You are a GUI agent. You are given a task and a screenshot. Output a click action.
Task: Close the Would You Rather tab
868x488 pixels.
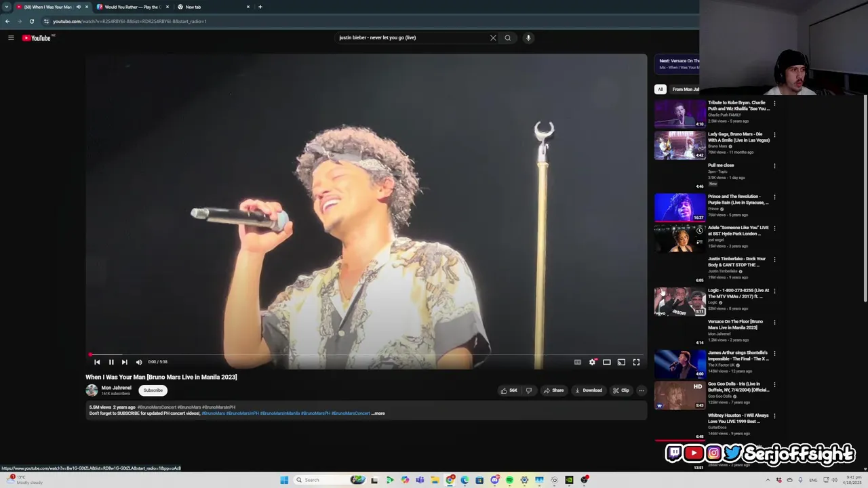167,7
